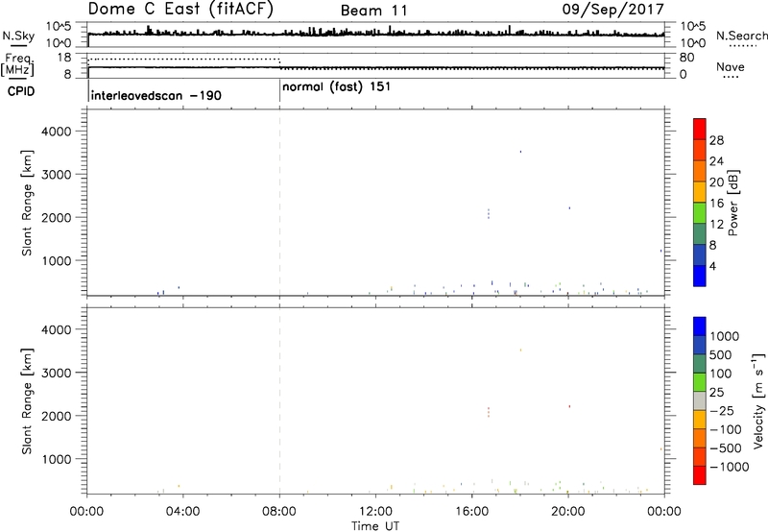Click the power panel 'Slant Range [km]' label
This screenshot has width=768, height=532.
pos(27,203)
